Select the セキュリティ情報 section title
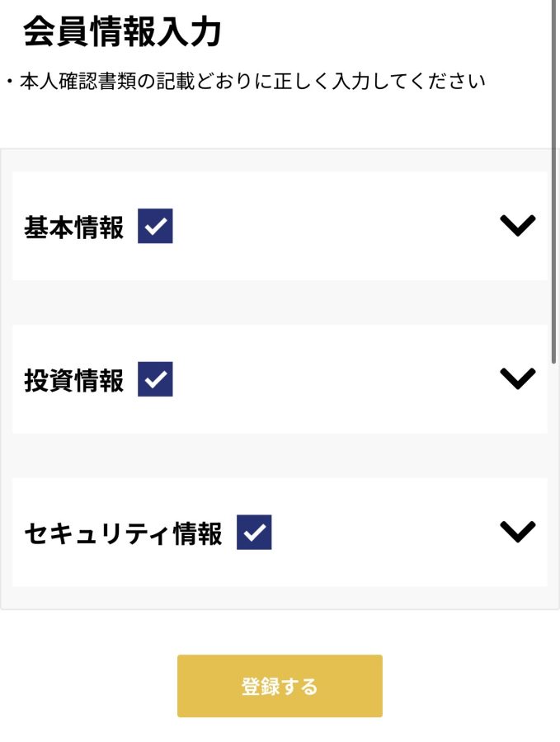 [123, 533]
